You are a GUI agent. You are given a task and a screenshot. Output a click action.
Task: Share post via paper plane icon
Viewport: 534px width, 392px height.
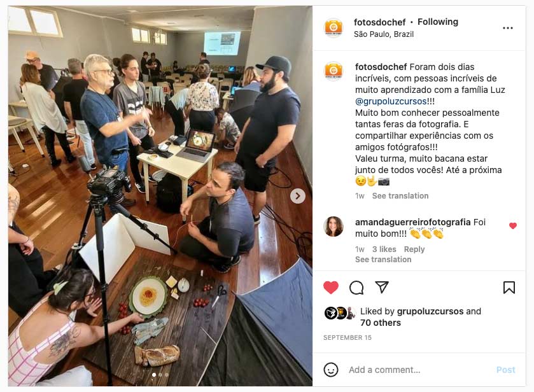(x=382, y=288)
